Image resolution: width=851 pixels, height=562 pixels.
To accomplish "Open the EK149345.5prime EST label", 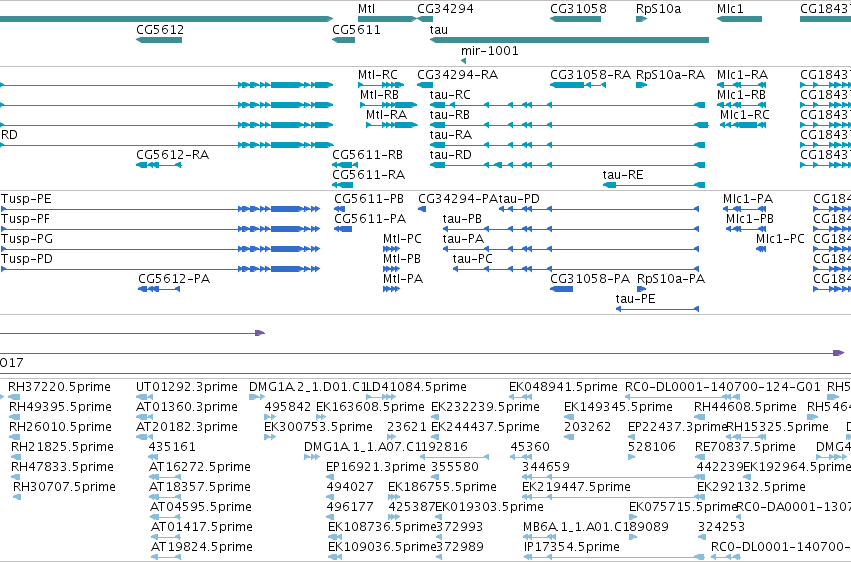I will coord(618,407).
